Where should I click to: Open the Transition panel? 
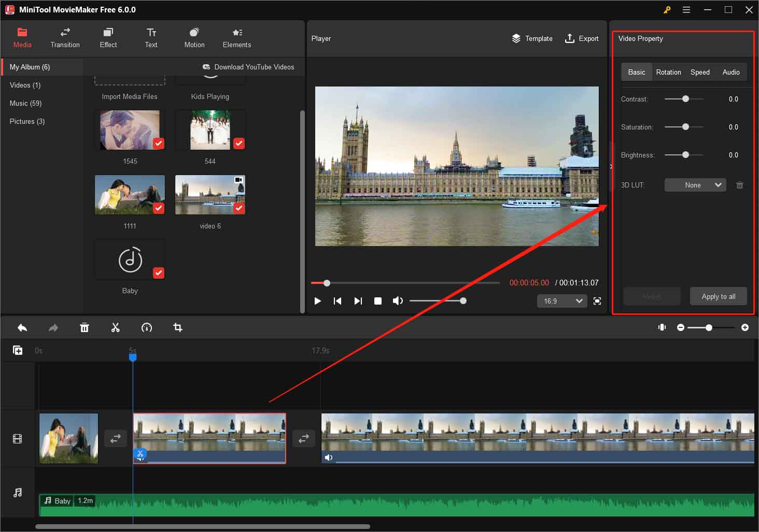[x=64, y=37]
